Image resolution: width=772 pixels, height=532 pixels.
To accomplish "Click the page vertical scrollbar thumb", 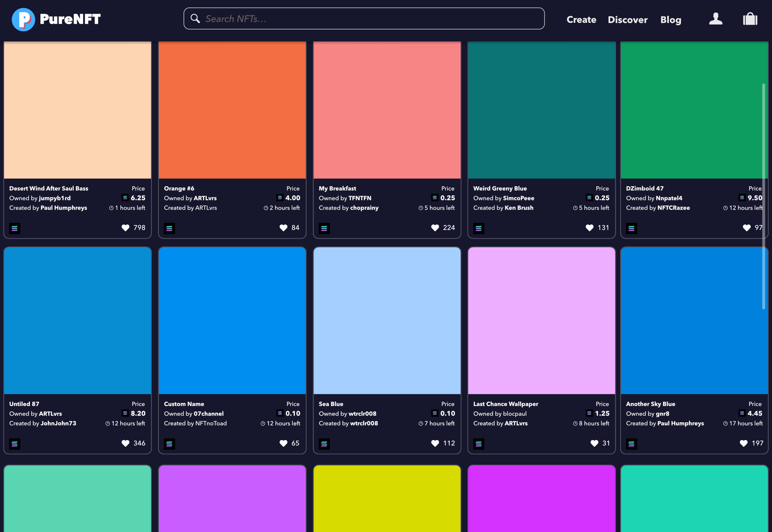I will tap(764, 196).
